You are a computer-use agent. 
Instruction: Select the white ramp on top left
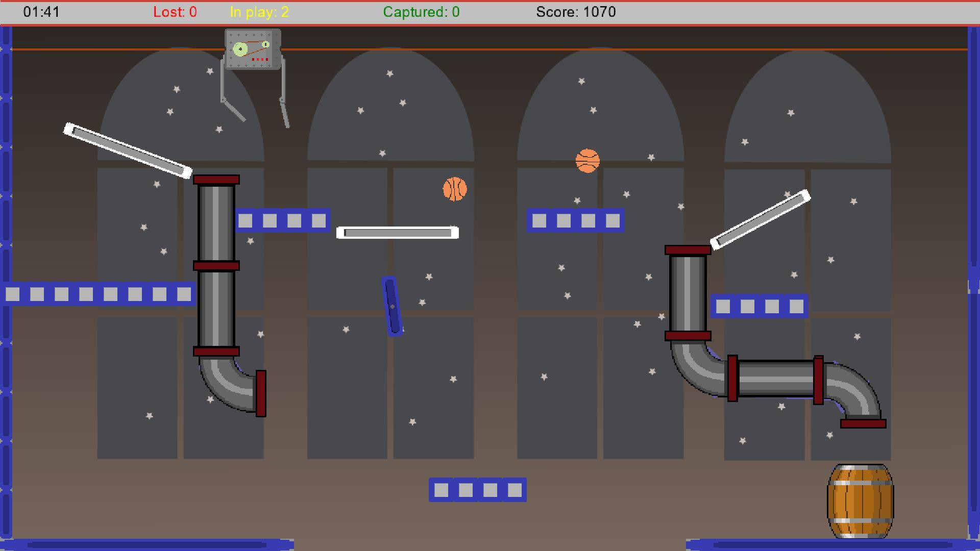pos(128,151)
